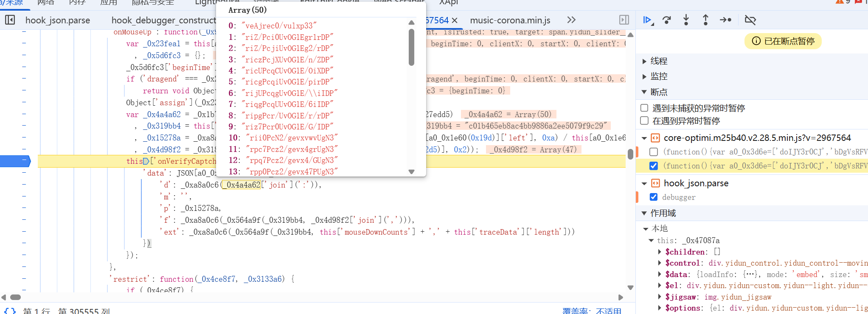Close the source tab ending in 7564

[x=455, y=20]
